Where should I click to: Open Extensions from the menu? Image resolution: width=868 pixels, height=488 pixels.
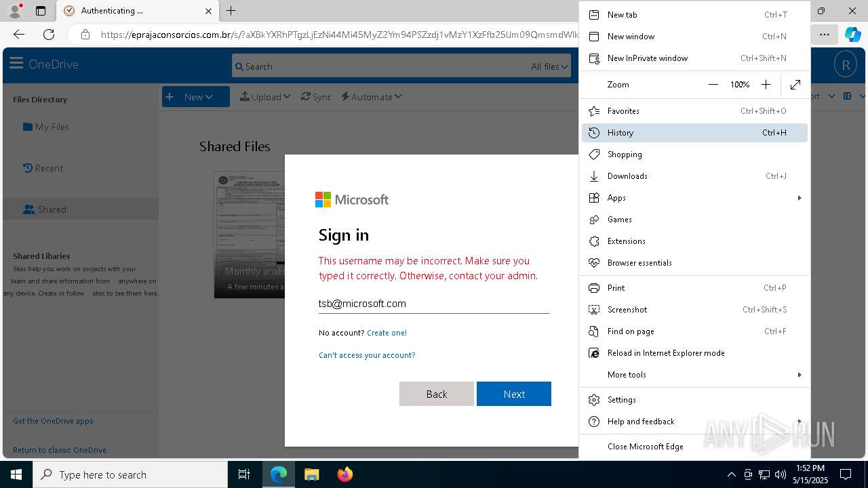click(x=694, y=241)
